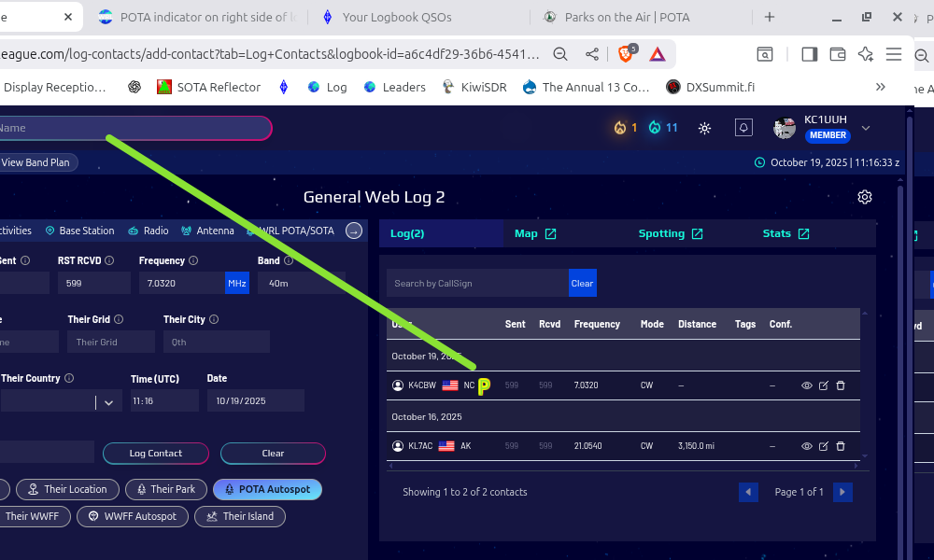The image size is (934, 560).
Task: Click the Date field
Action: click(x=256, y=401)
